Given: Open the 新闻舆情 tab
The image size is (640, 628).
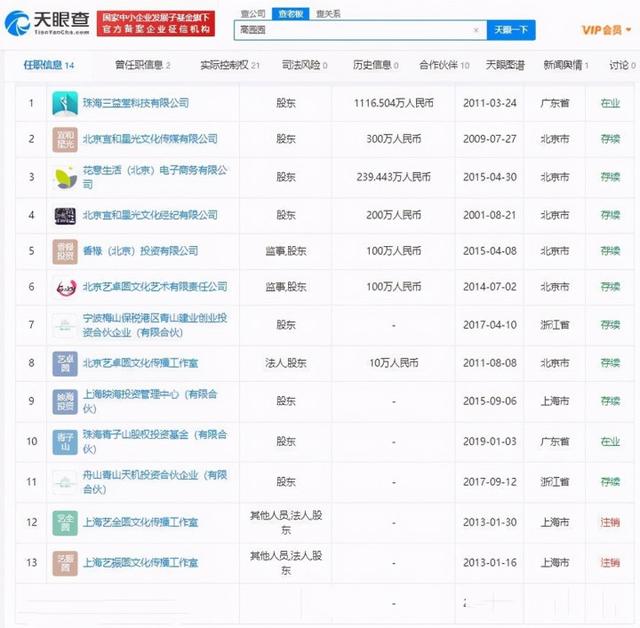Looking at the screenshot, I should click(566, 65).
